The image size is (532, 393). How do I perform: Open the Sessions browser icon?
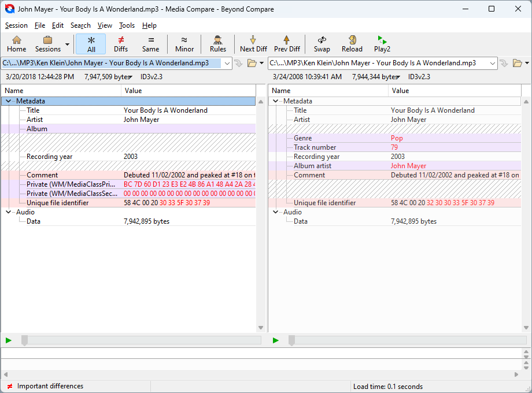point(47,43)
